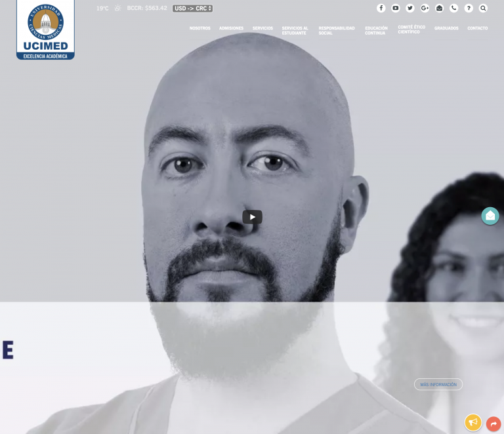504x434 pixels.
Task: Open the YouTube icon link
Action: [395, 9]
